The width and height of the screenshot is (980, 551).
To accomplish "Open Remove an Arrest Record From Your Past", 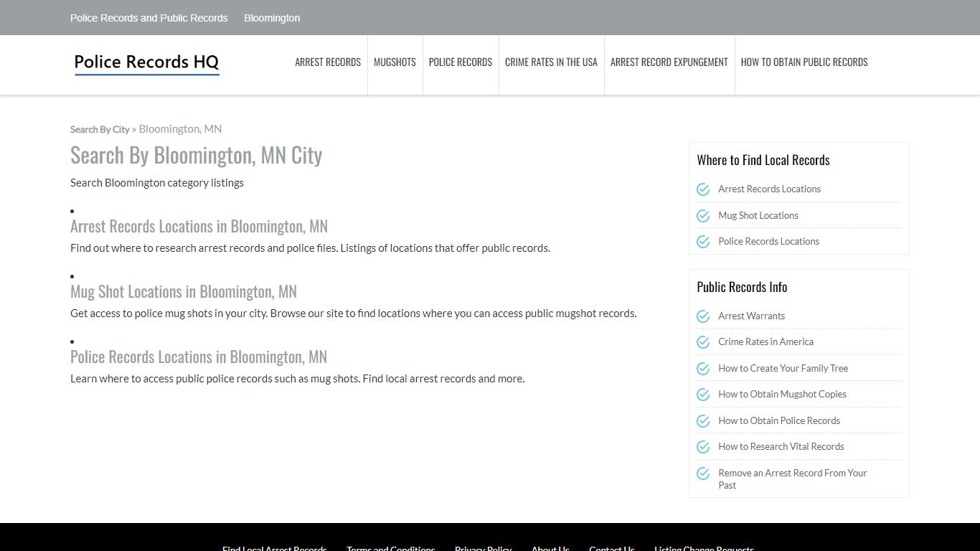I will click(x=792, y=479).
